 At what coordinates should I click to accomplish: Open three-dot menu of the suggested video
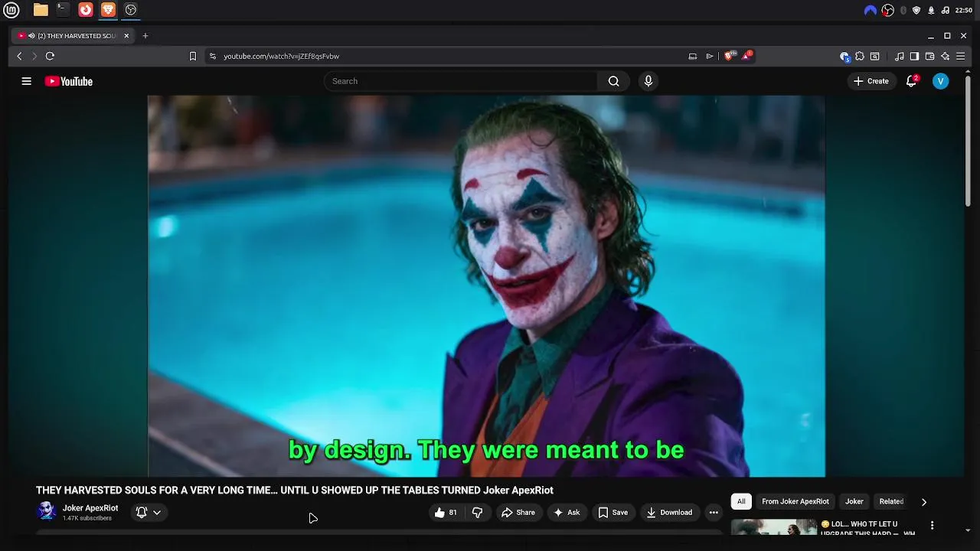coord(932,525)
